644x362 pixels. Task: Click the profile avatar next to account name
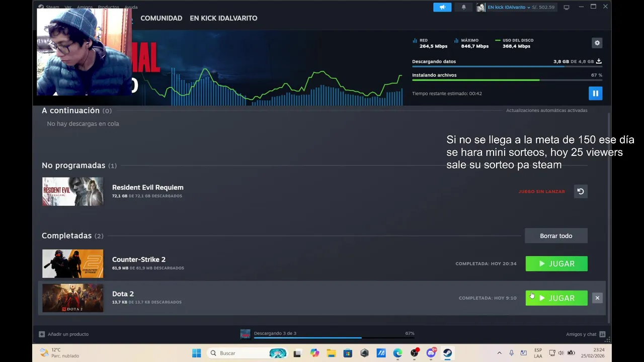[x=481, y=7]
